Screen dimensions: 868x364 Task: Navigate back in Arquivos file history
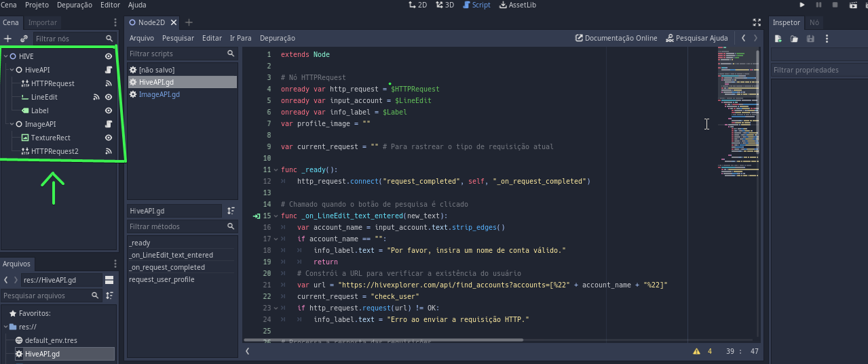[x=5, y=280]
